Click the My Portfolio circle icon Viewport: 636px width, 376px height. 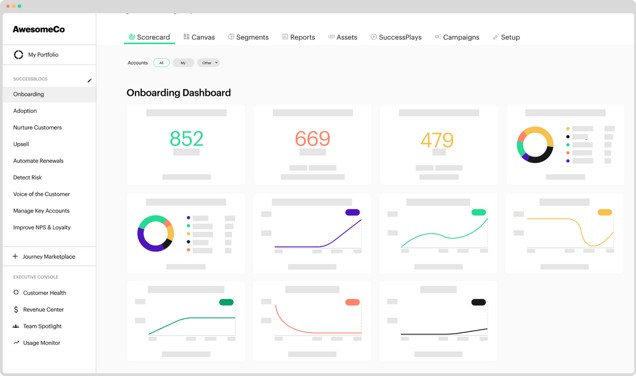(18, 54)
